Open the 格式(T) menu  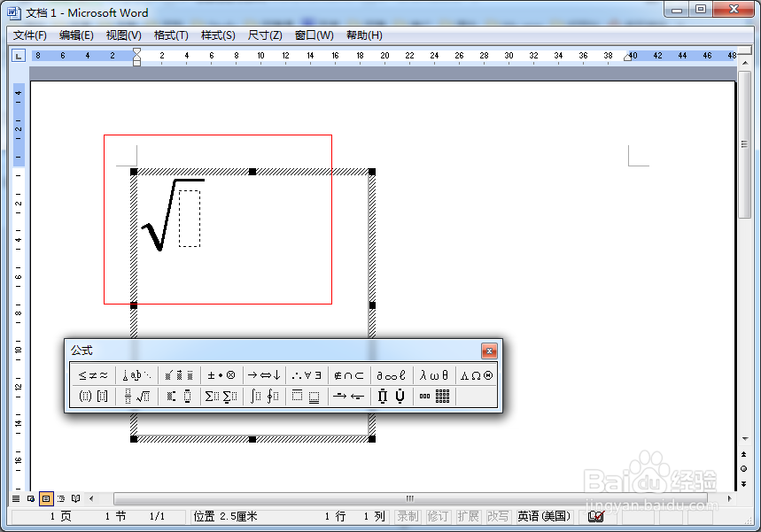click(x=171, y=35)
